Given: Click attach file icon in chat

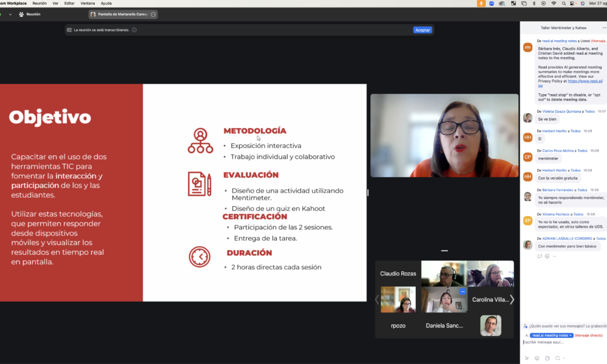Looking at the screenshot, I should [x=548, y=358].
